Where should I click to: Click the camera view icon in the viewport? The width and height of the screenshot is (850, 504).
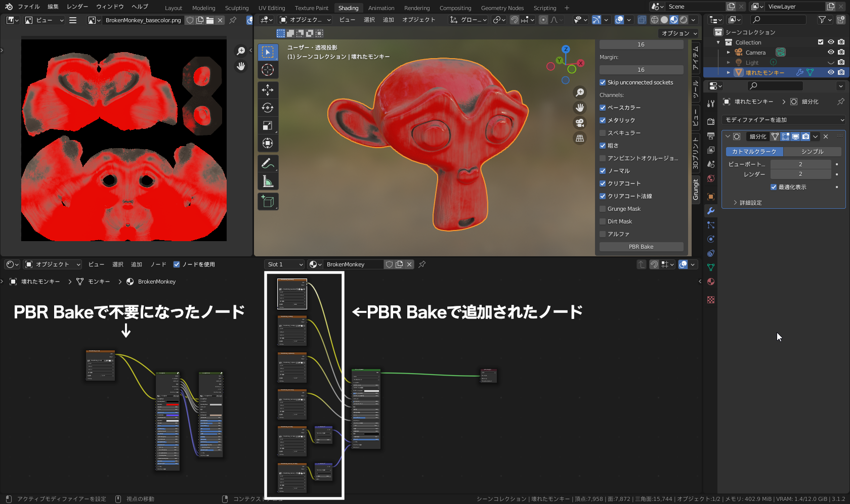579,123
